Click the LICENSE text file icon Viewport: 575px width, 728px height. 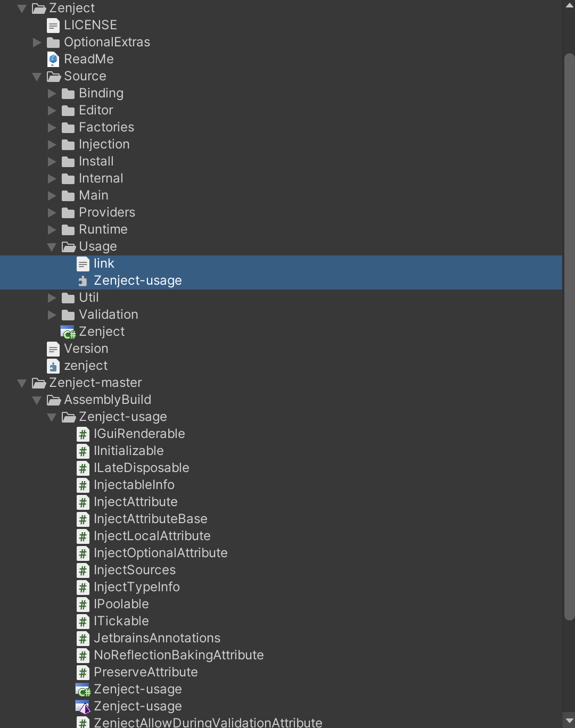pos(53,26)
